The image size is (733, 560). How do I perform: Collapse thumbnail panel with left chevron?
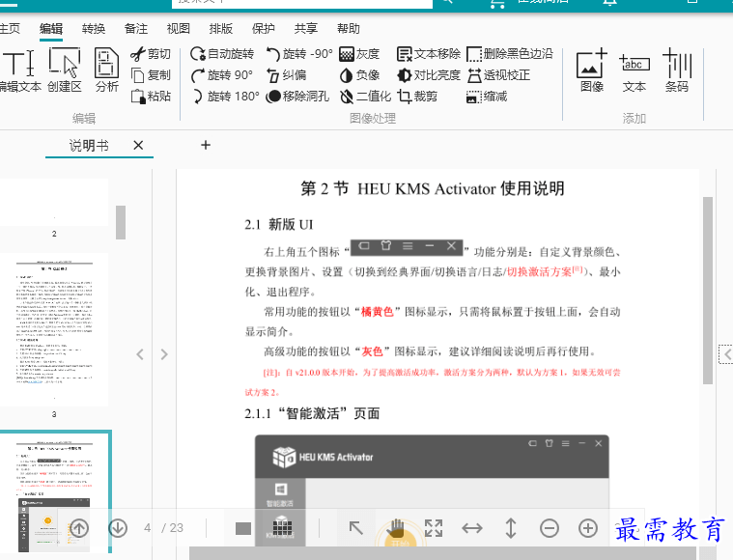tap(140, 354)
